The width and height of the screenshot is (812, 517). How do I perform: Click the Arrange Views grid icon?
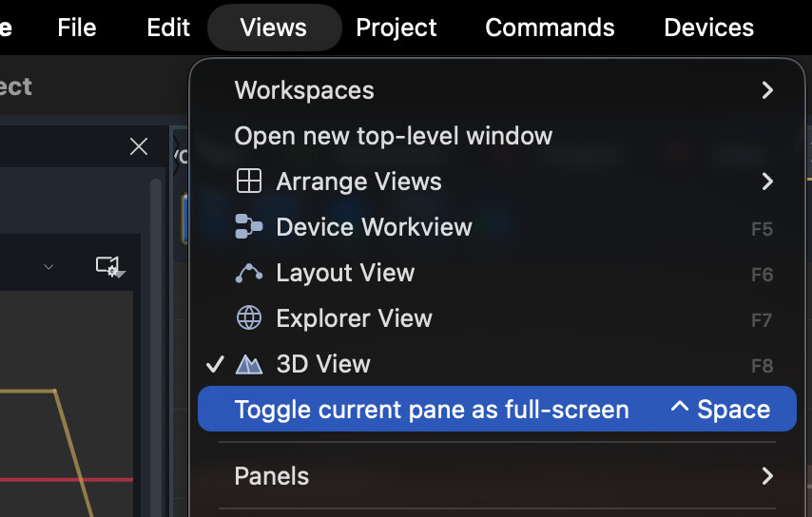[248, 182]
